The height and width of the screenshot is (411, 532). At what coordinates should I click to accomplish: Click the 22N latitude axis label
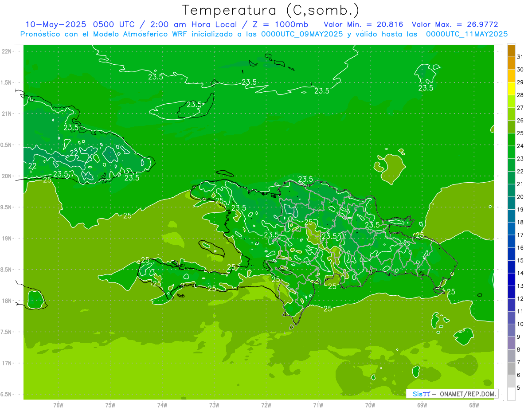[x=8, y=51]
